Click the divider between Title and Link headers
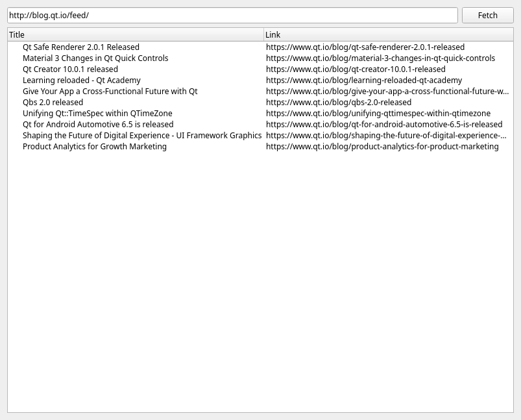This screenshot has width=521, height=420. coord(263,34)
